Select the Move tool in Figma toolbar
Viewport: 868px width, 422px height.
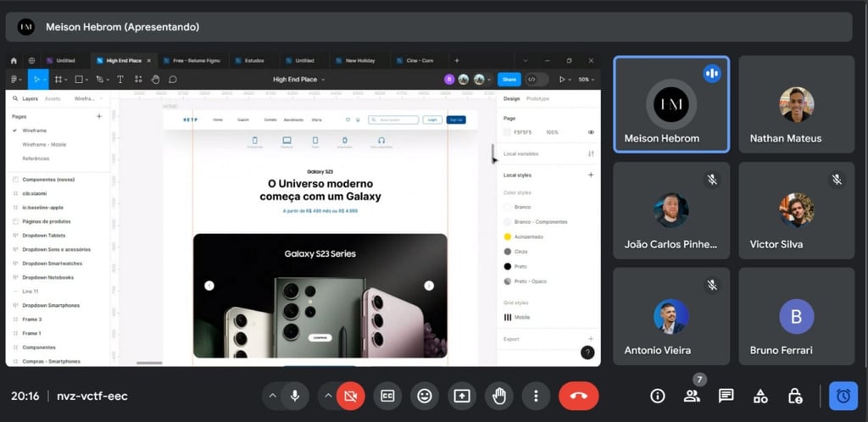tap(36, 80)
